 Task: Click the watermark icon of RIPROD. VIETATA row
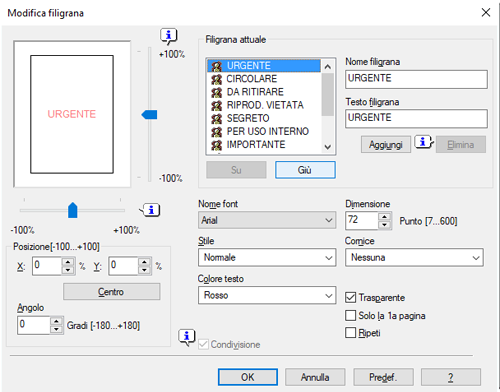pos(217,105)
